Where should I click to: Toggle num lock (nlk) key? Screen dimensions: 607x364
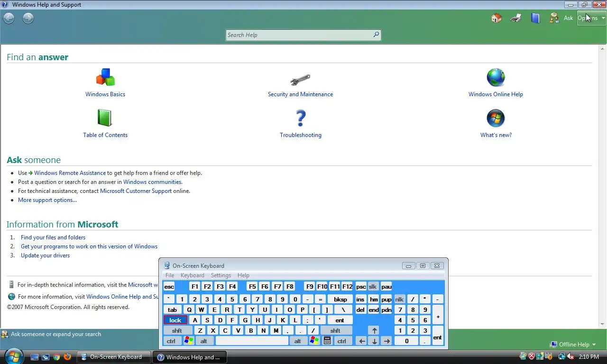399,300
